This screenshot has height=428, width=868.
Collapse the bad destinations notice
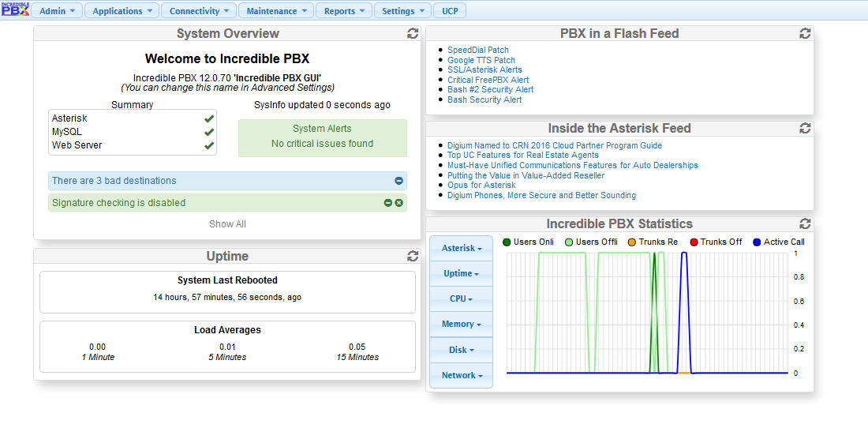pyautogui.click(x=398, y=181)
